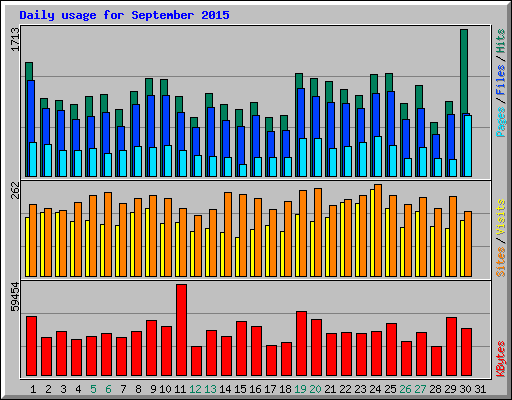
Task: Click the red KBytes bar for day 15
Action: [241, 349]
